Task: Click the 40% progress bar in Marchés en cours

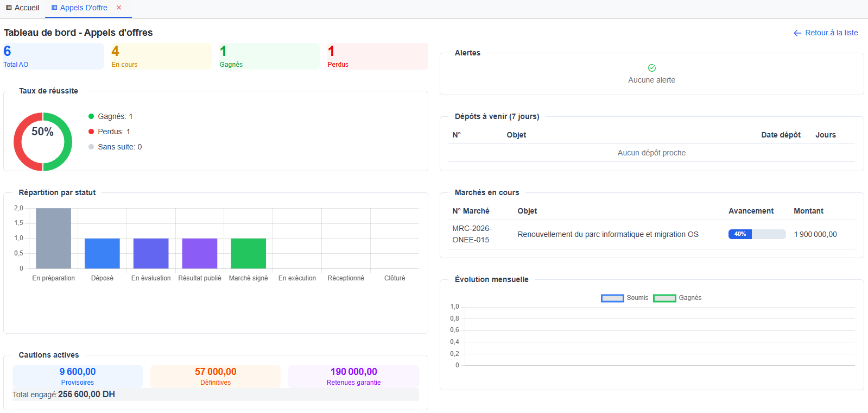Action: coord(757,234)
